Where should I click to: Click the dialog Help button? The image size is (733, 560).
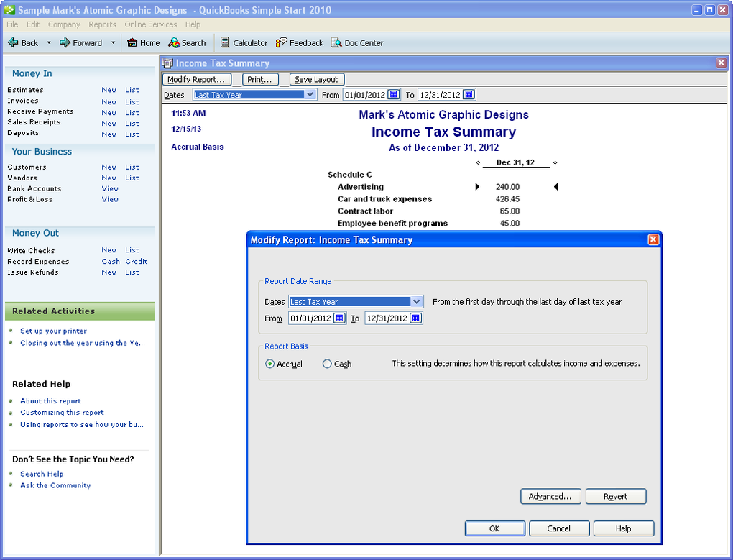(623, 528)
